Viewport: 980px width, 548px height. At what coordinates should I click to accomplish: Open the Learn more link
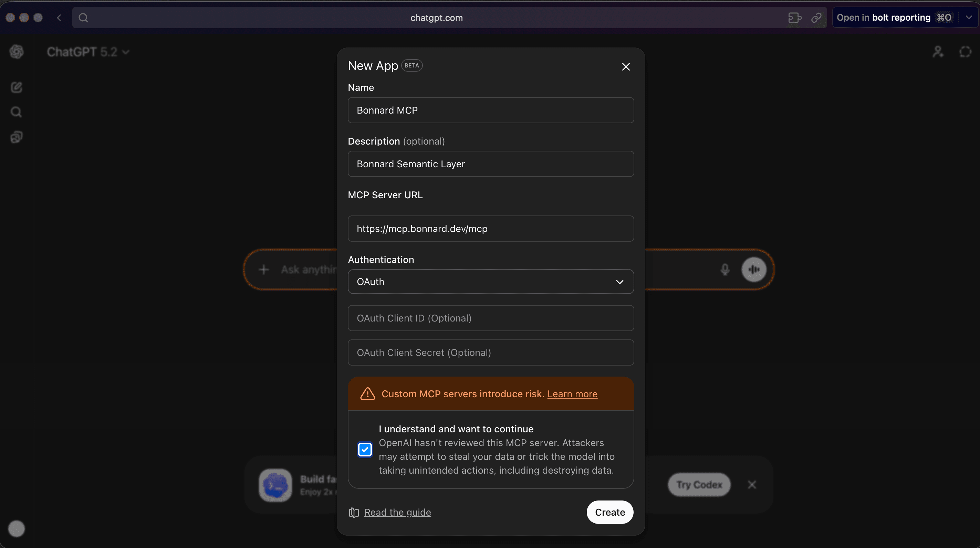(573, 394)
